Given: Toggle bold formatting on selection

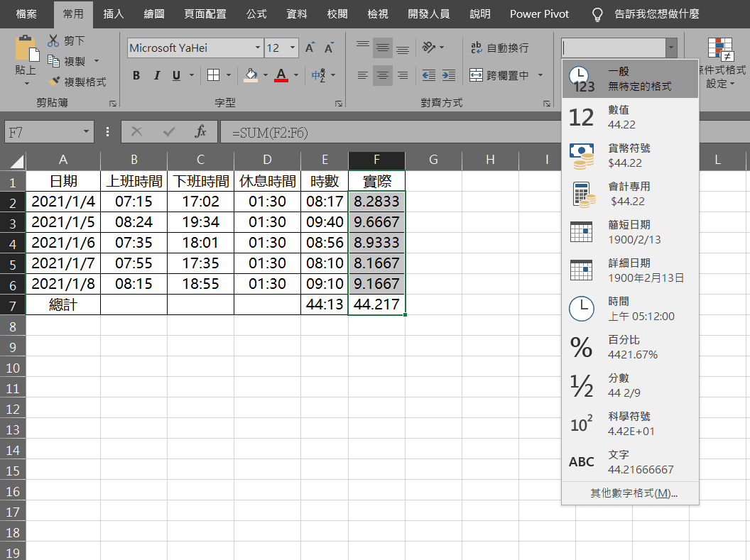Looking at the screenshot, I should [136, 75].
